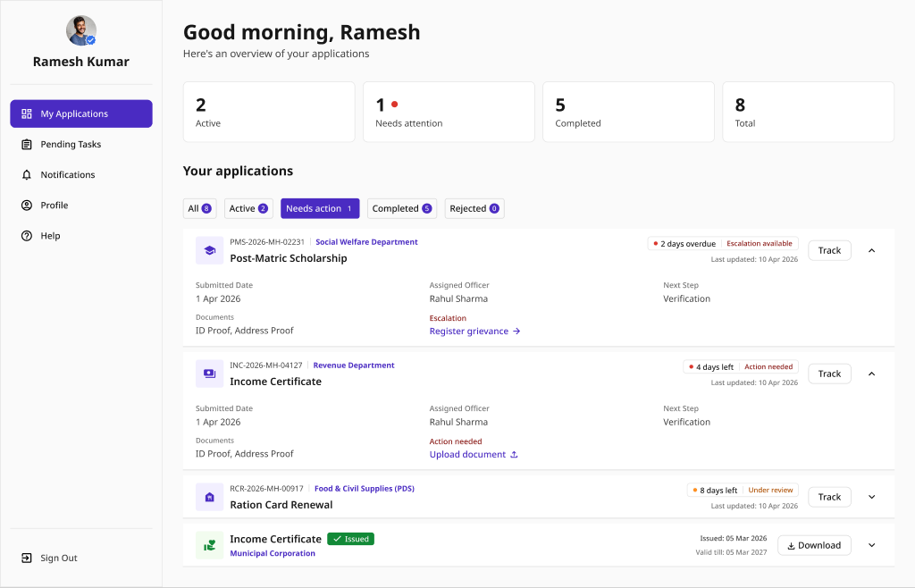Click Ramesh Kumar's profile avatar
This screenshot has height=588, width=915.
(81, 30)
